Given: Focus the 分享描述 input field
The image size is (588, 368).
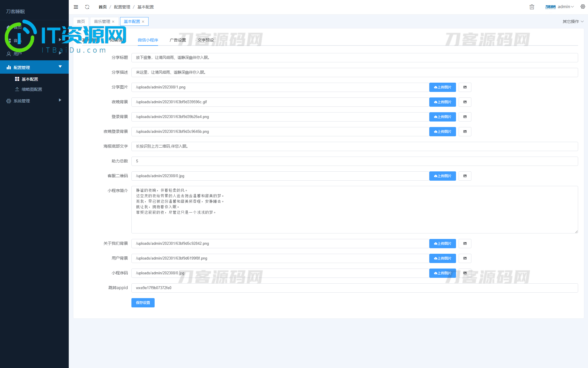Looking at the screenshot, I should [x=354, y=72].
